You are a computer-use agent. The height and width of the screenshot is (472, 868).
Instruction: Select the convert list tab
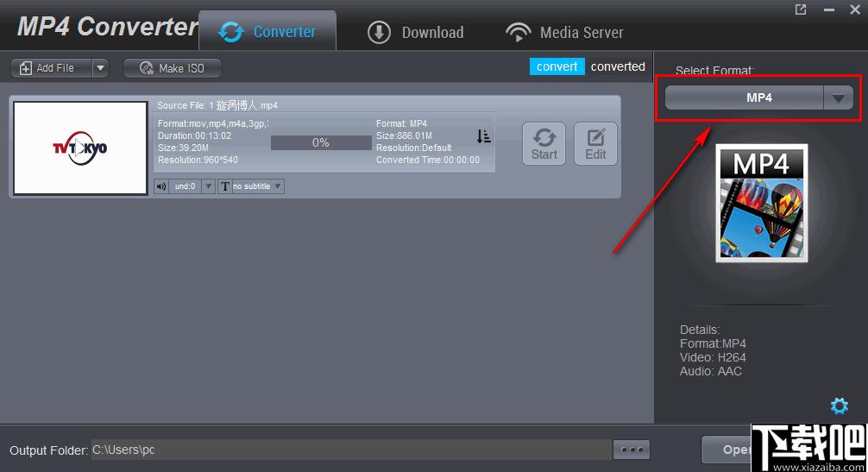(557, 66)
